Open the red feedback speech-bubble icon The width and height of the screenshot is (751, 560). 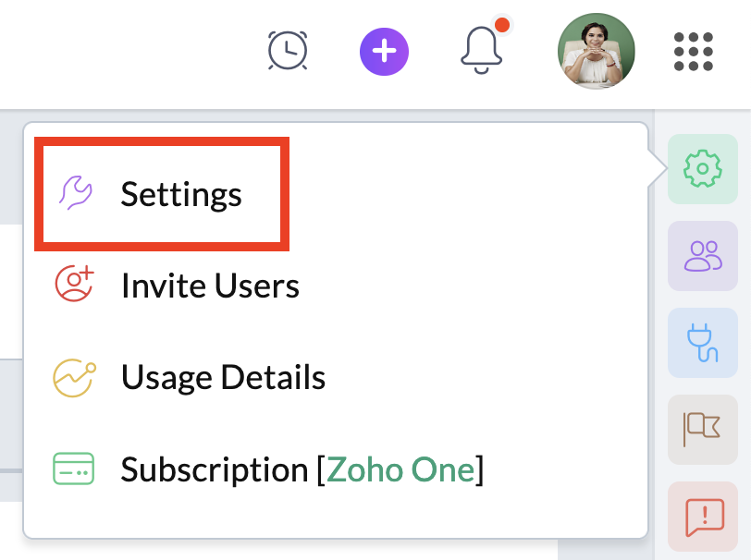coord(702,514)
